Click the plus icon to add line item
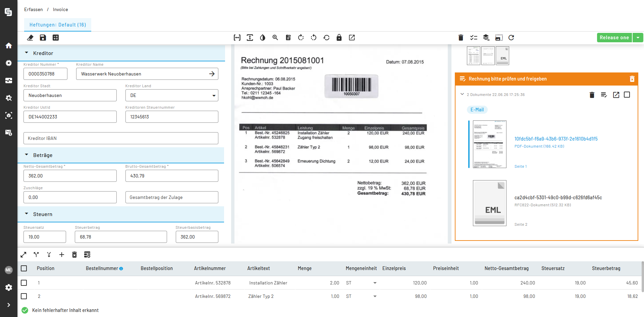This screenshot has height=317, width=644. pyautogui.click(x=62, y=255)
